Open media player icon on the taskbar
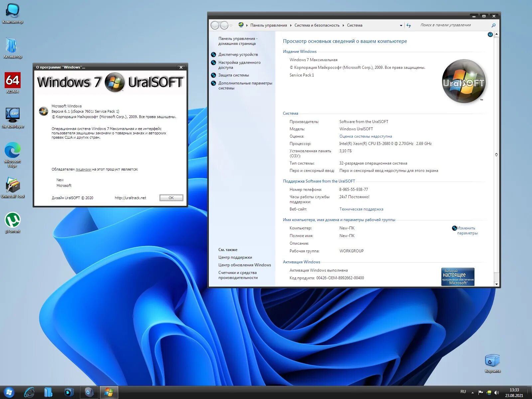This screenshot has width=532, height=399. pos(69,392)
